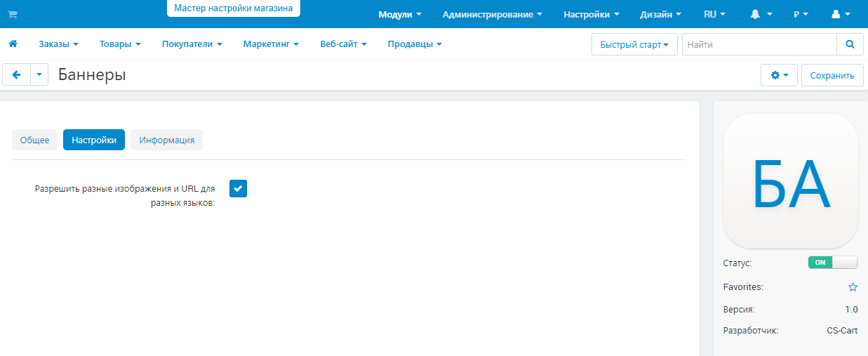868x356 pixels.
Task: Add Banners add-on to favorites star
Action: (x=853, y=287)
